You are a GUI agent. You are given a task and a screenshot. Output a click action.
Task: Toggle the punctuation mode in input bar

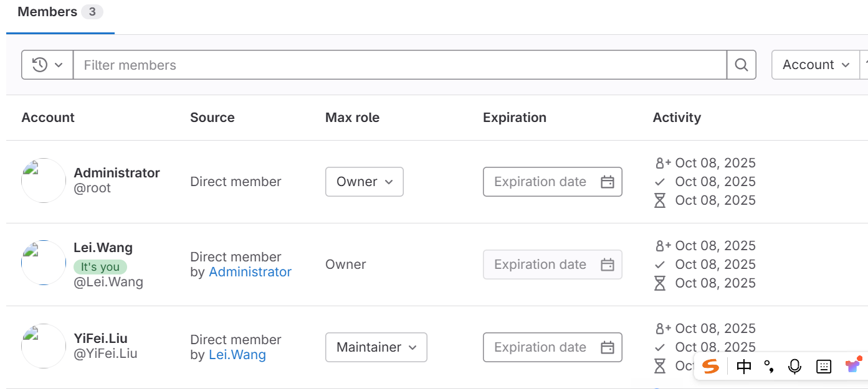point(769,367)
